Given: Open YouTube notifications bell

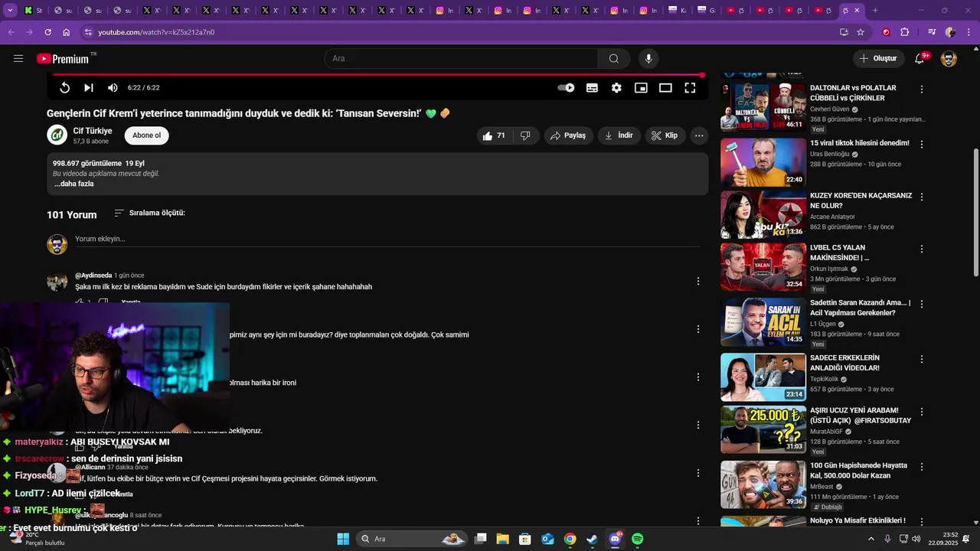Looking at the screenshot, I should click(920, 58).
